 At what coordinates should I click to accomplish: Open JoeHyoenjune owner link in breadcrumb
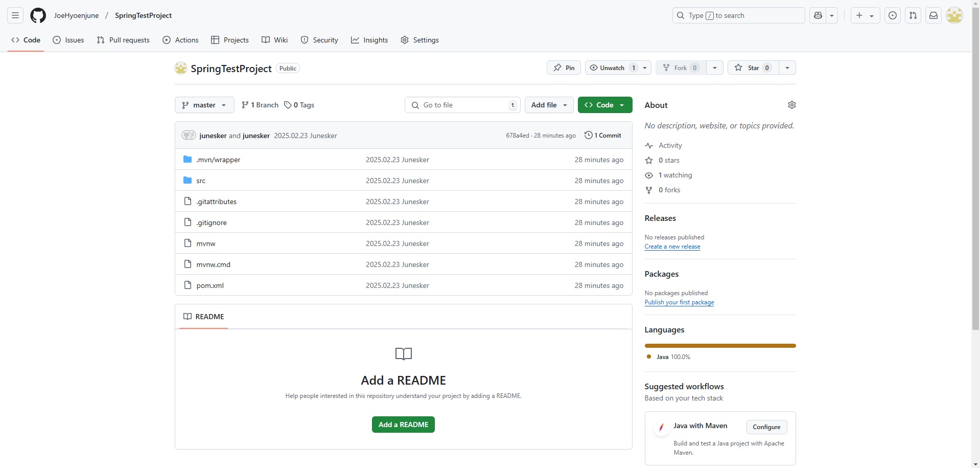click(x=76, y=15)
